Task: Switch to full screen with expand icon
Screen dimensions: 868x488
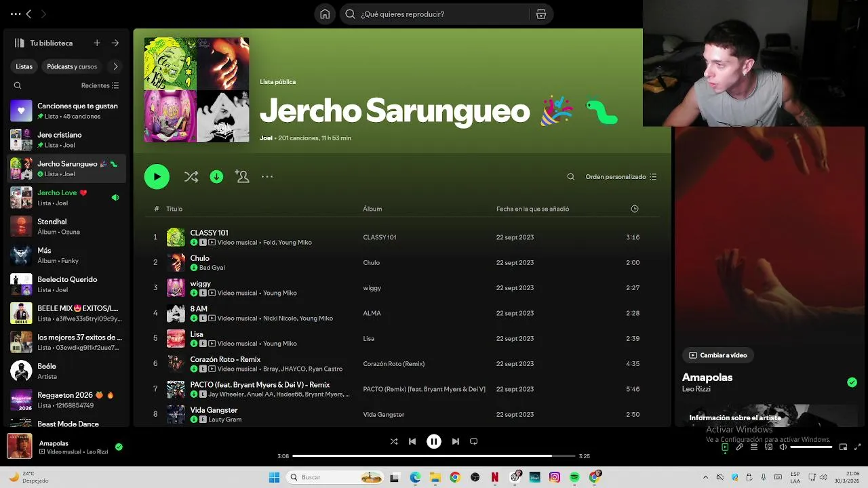Action: click(858, 447)
